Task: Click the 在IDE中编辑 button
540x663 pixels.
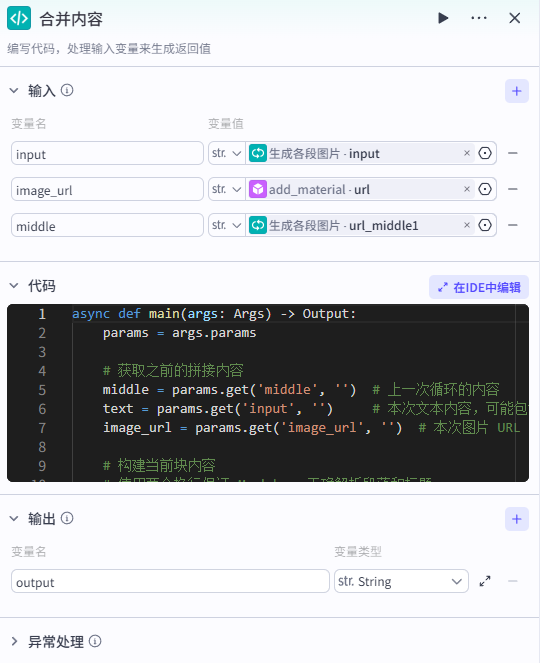Action: 479,288
